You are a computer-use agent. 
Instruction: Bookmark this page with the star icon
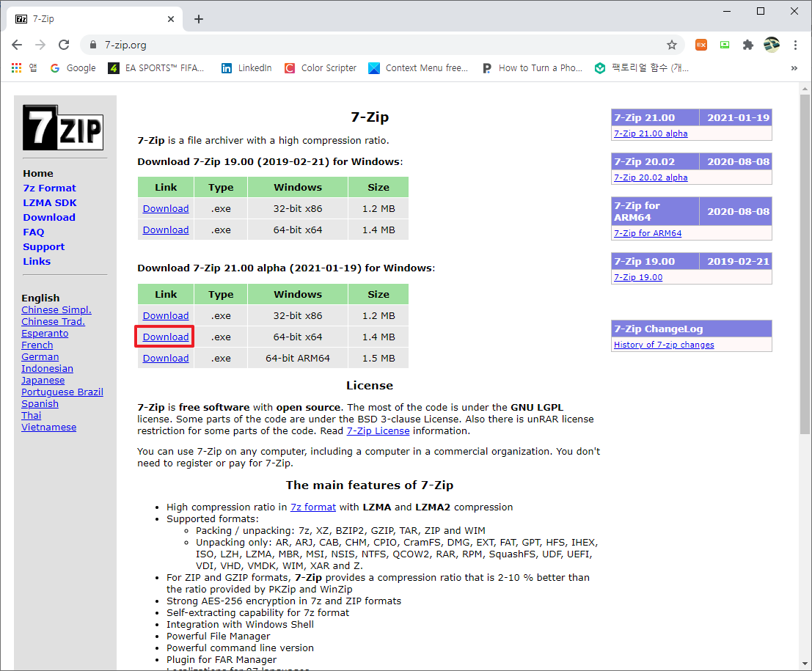click(672, 45)
